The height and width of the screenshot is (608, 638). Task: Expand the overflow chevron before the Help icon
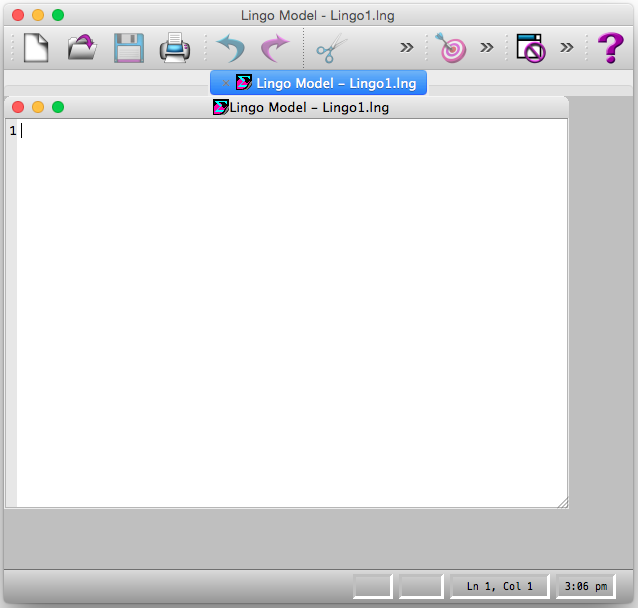[x=566, y=47]
